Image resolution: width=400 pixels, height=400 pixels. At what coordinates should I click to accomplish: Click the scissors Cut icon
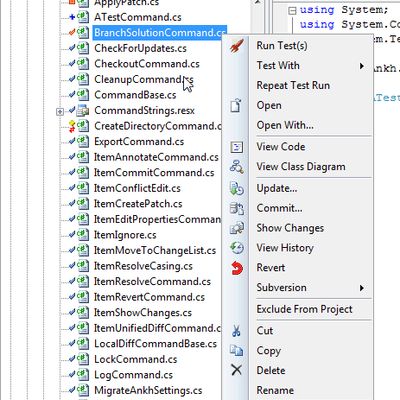point(236,331)
